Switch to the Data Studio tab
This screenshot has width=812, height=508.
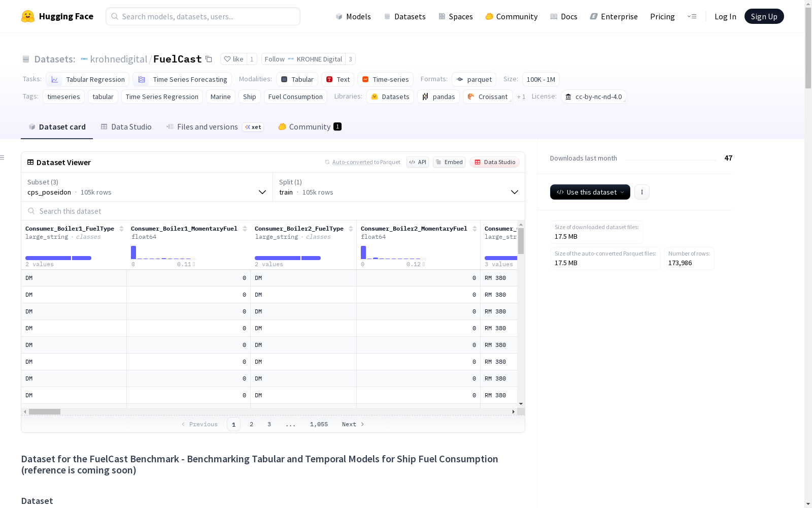pos(126,127)
